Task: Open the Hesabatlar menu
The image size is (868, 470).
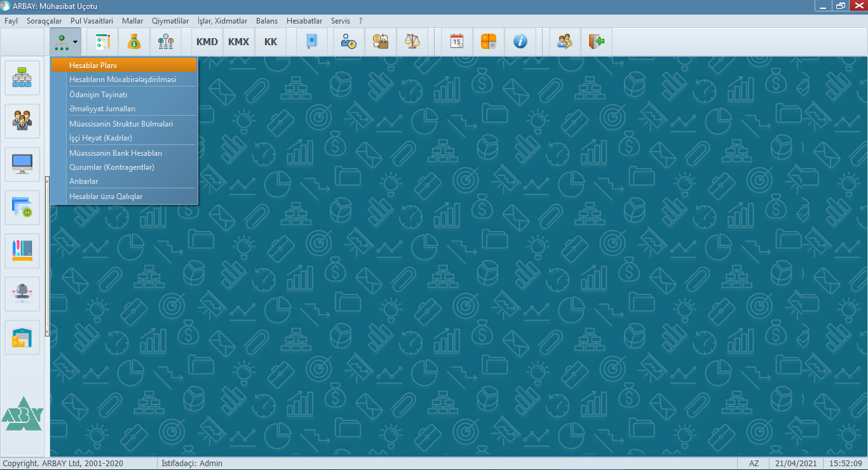Action: point(304,21)
